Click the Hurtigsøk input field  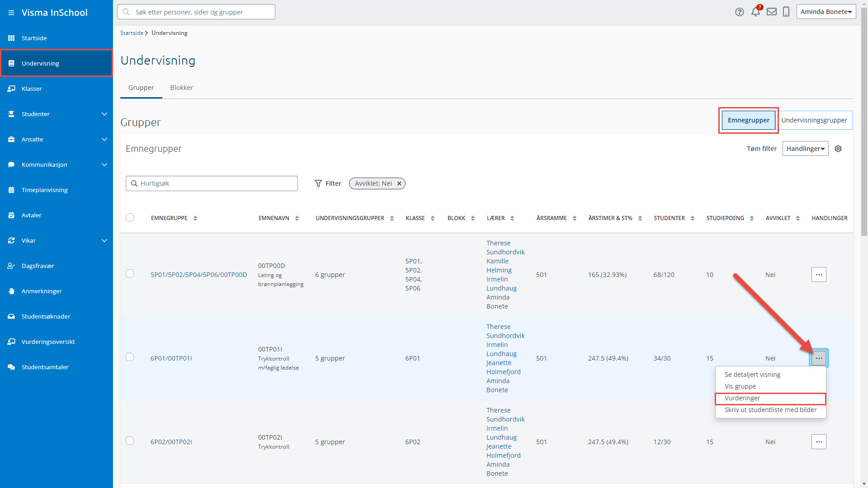[212, 183]
